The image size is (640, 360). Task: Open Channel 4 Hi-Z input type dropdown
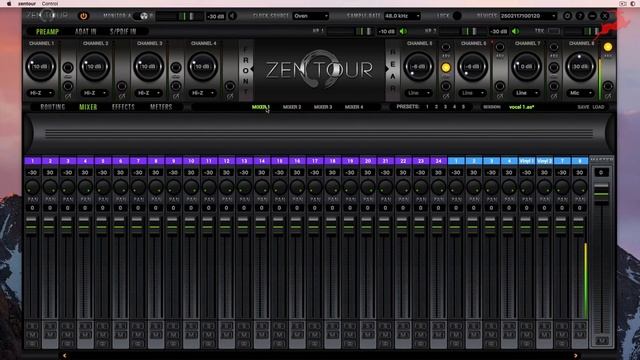tap(203, 93)
